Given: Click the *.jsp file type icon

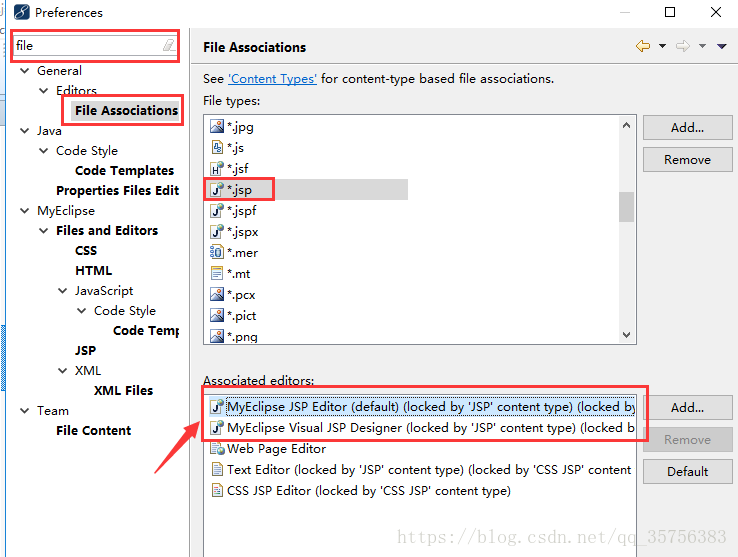Looking at the screenshot, I should pyautogui.click(x=217, y=189).
